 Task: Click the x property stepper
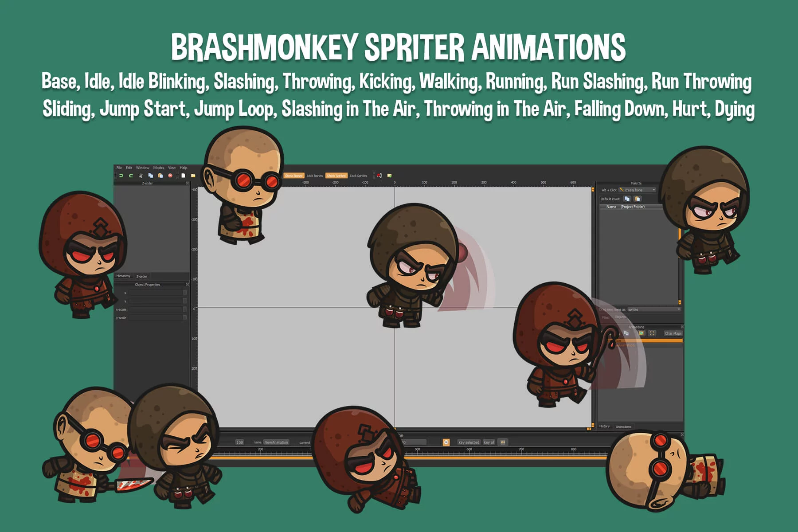pos(185,293)
